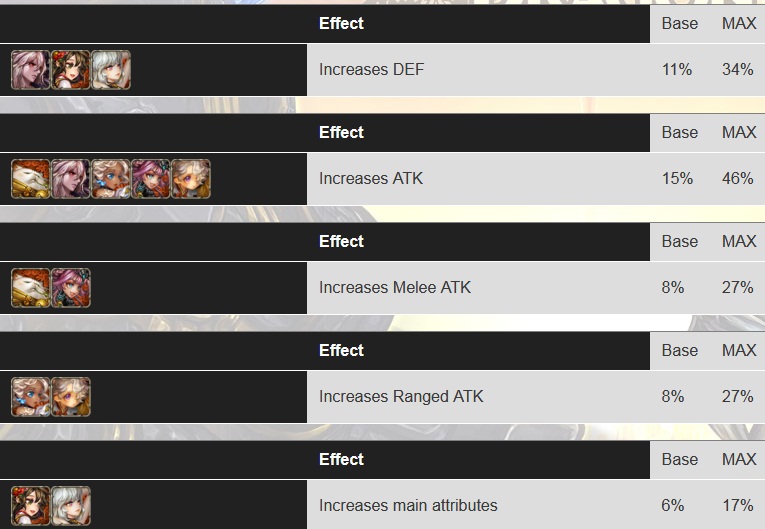Select the last portrait in Increases ATK row
765x529 pixels.
pos(190,179)
